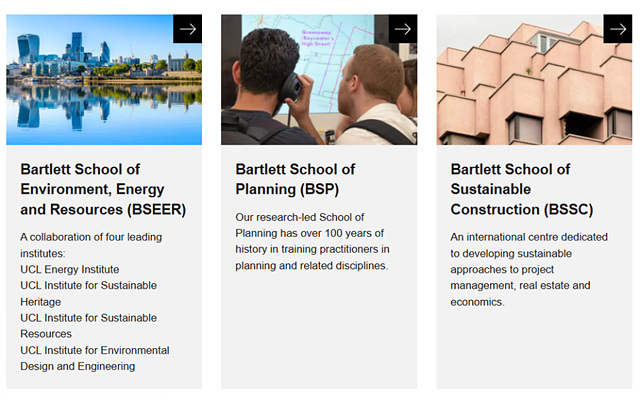Click arrow icon on Sustainable Construction card

(x=617, y=29)
